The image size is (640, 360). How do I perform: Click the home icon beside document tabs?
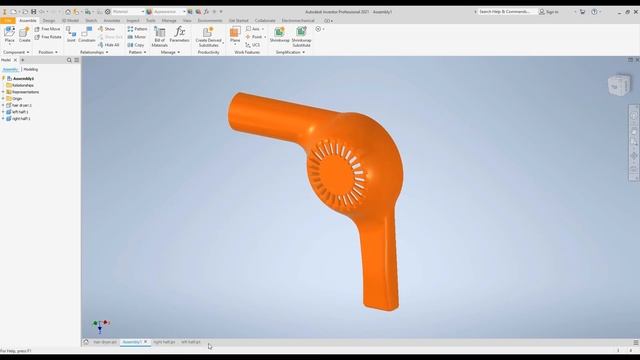pyautogui.click(x=86, y=342)
